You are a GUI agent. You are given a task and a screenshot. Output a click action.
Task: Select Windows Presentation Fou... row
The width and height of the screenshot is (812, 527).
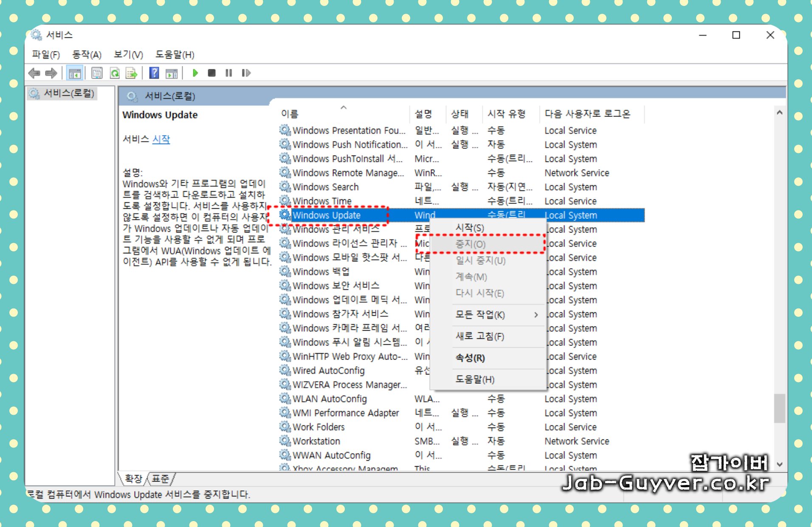coord(462,130)
